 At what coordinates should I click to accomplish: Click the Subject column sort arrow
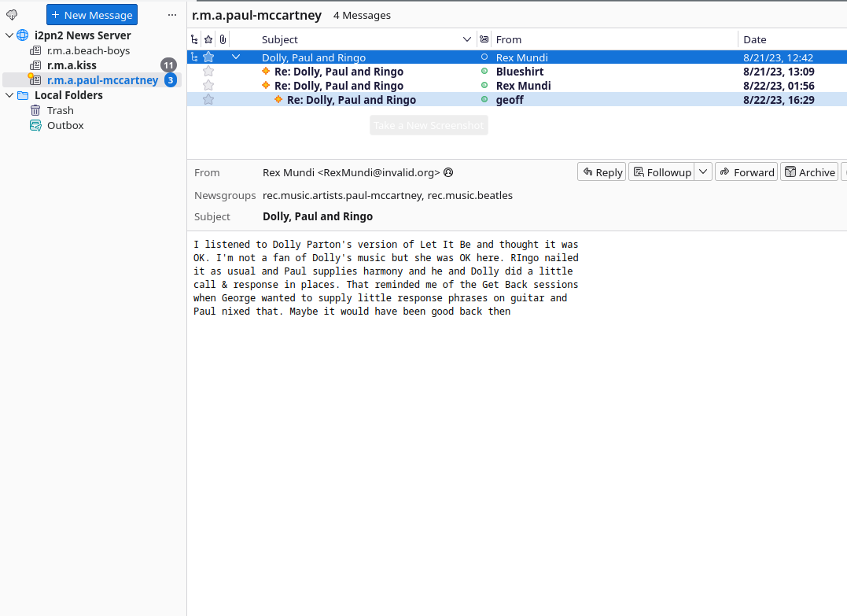466,39
